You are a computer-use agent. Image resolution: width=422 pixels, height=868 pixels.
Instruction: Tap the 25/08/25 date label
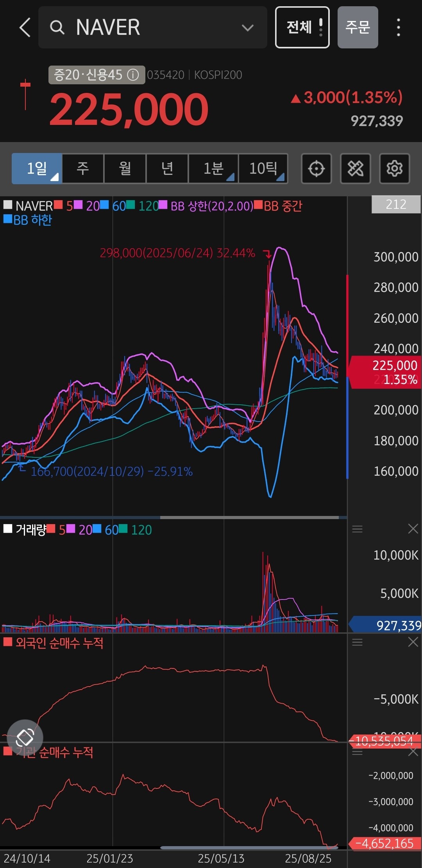tap(308, 858)
